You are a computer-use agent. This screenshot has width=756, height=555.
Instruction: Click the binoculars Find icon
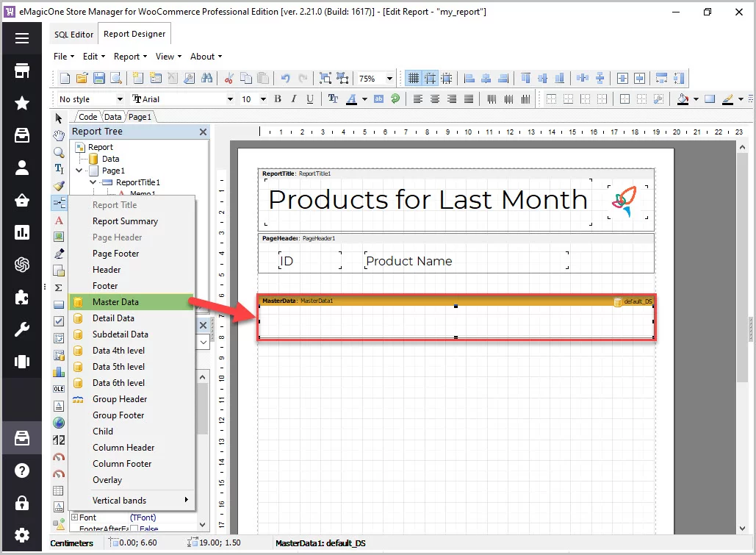tap(206, 78)
